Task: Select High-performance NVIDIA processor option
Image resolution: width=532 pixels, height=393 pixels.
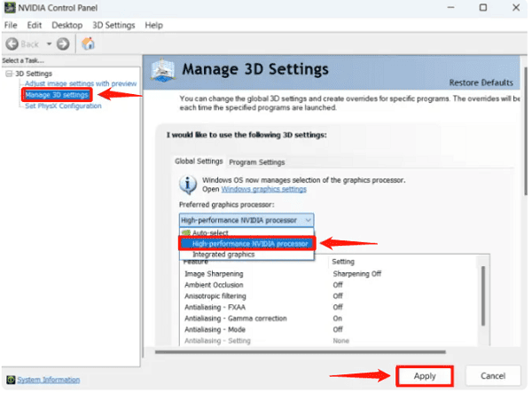Action: pos(249,243)
